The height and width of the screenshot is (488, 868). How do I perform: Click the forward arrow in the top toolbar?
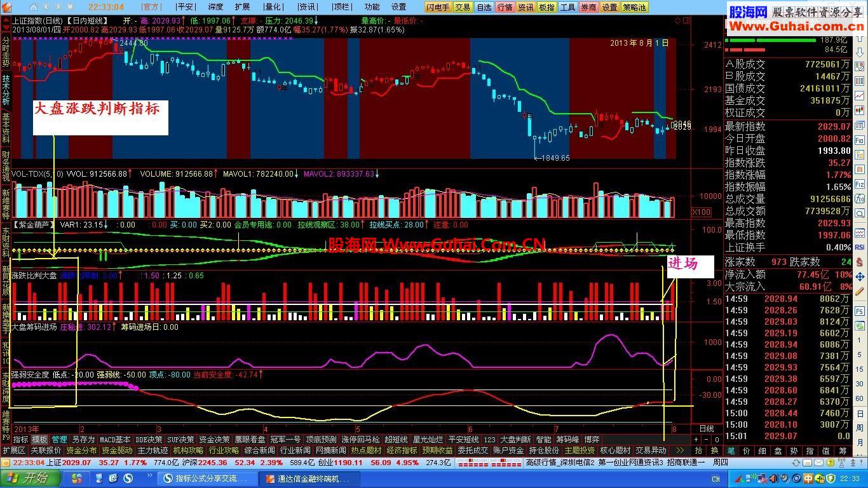58,7
